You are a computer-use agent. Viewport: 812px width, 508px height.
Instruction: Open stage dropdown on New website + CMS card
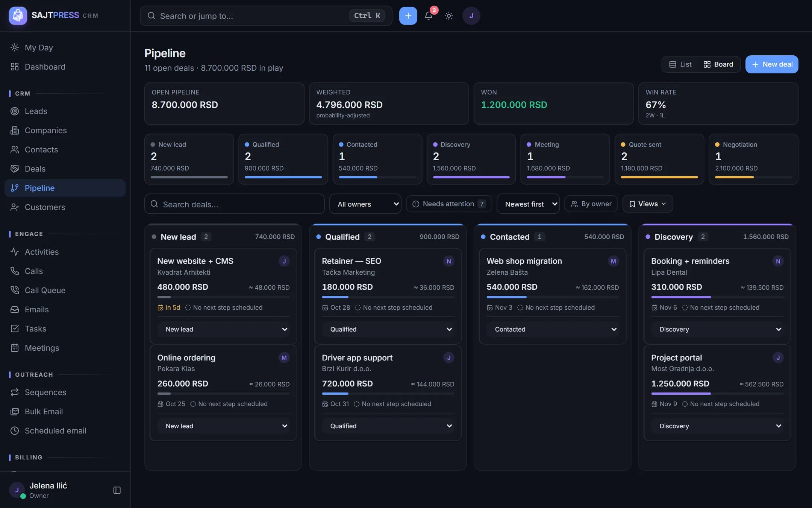point(223,329)
